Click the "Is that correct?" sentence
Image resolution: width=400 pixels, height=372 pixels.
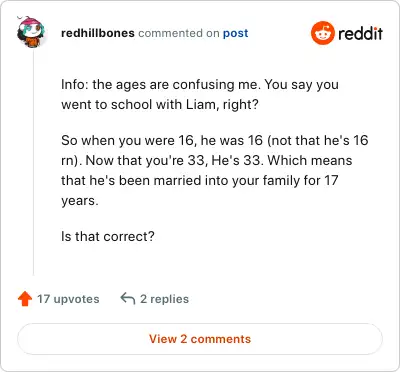108,236
